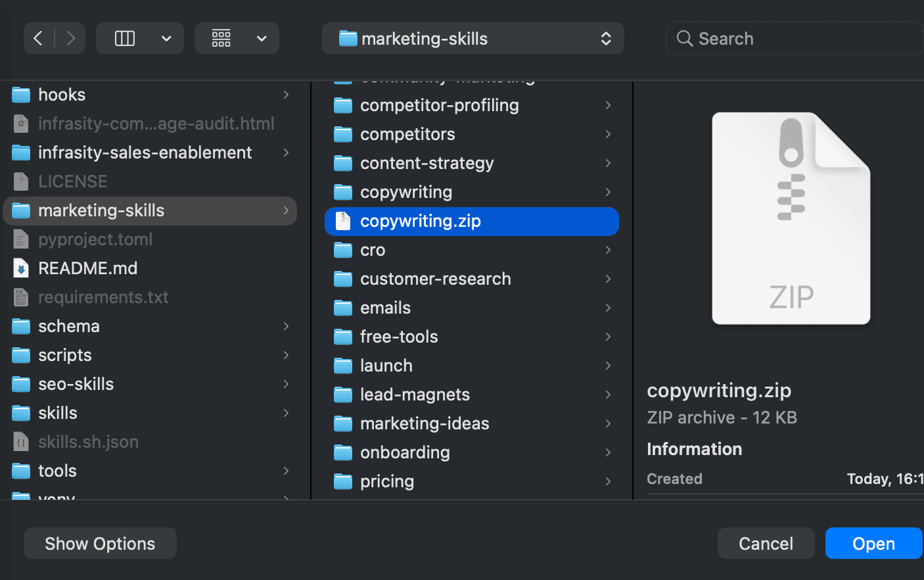Screen dimensions: 924x580
Task: Click the magnifying glass search icon
Action: (685, 39)
